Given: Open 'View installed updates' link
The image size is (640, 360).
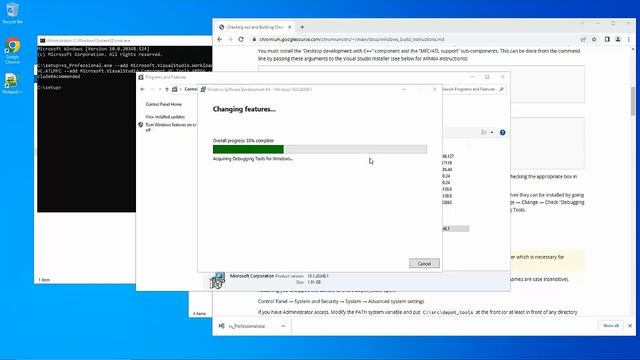Looking at the screenshot, I should [165, 117].
